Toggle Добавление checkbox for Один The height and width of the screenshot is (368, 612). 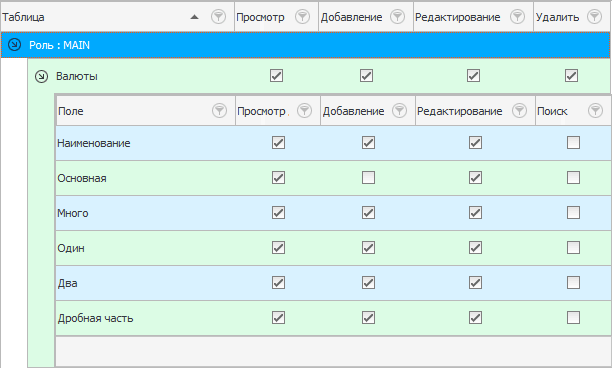click(368, 248)
